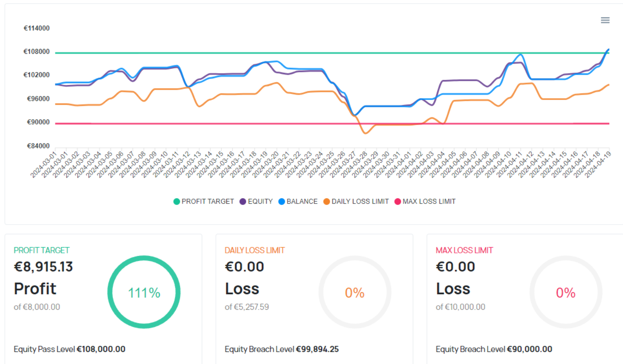
Task: Toggle the BALANCE series legend label
Action: (302, 201)
